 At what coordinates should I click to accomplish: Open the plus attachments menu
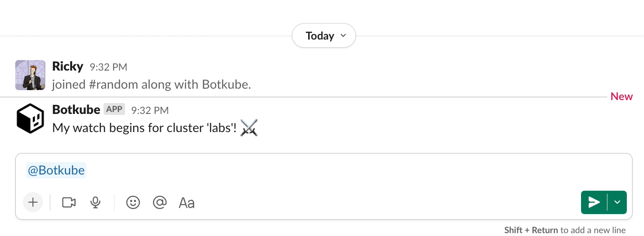33,203
